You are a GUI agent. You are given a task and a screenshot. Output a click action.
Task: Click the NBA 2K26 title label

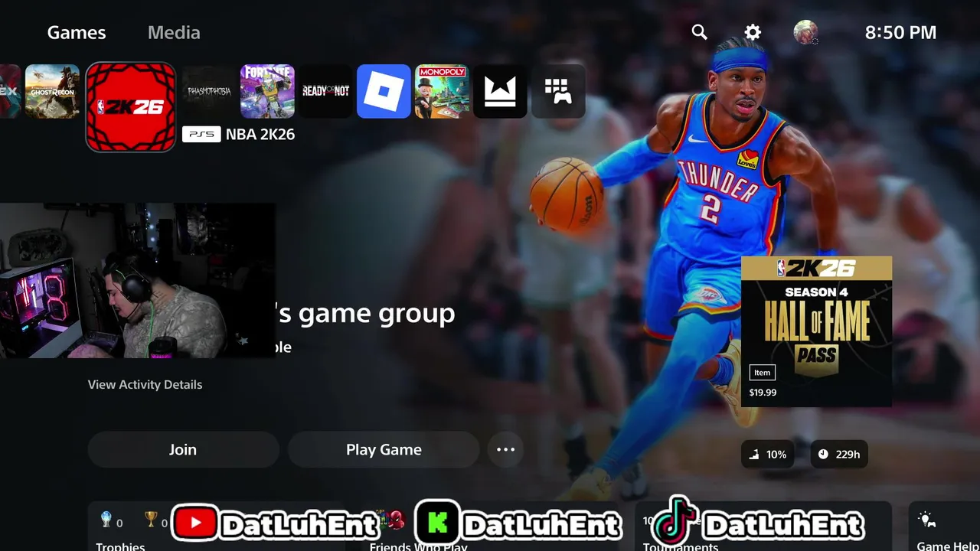point(260,134)
